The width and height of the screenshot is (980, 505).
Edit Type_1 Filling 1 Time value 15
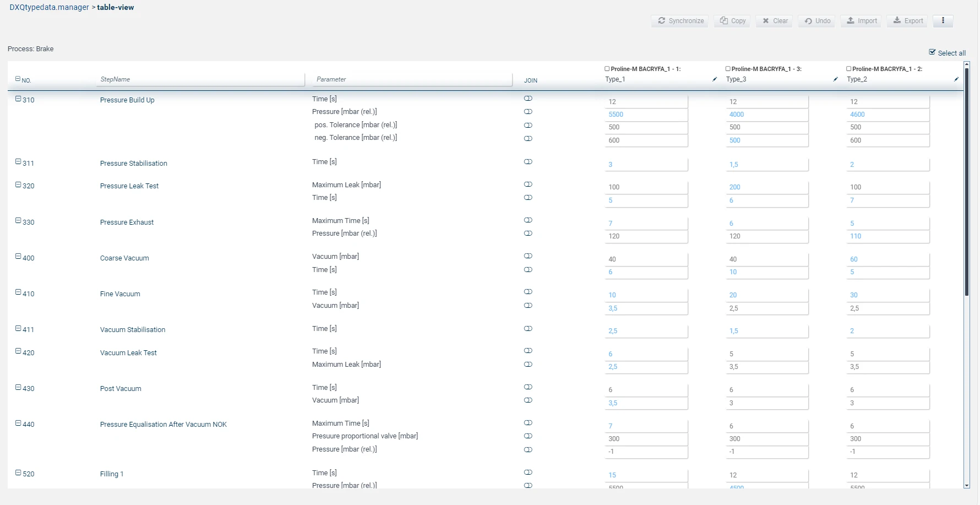click(x=646, y=475)
